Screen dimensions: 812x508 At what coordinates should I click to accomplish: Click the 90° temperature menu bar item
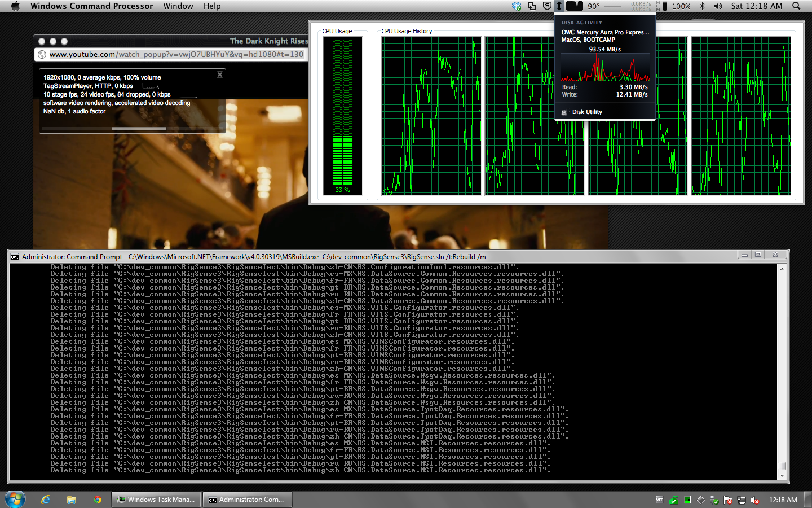(594, 6)
